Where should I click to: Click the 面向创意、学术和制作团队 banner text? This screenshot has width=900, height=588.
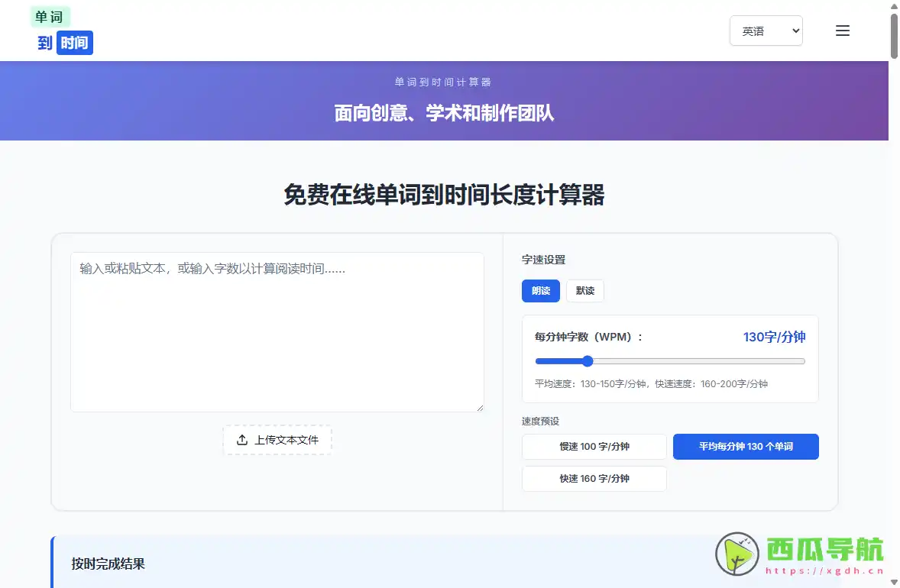444,113
